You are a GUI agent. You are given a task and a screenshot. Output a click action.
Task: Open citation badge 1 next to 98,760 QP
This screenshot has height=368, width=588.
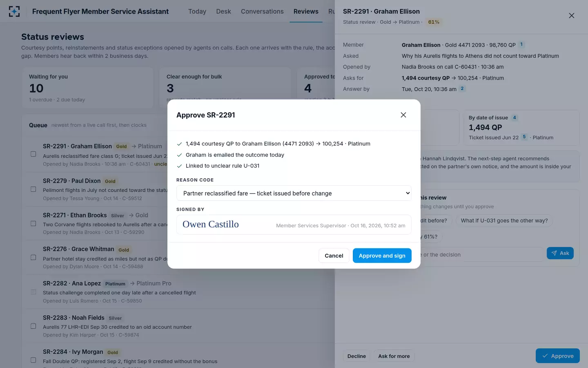click(x=521, y=45)
